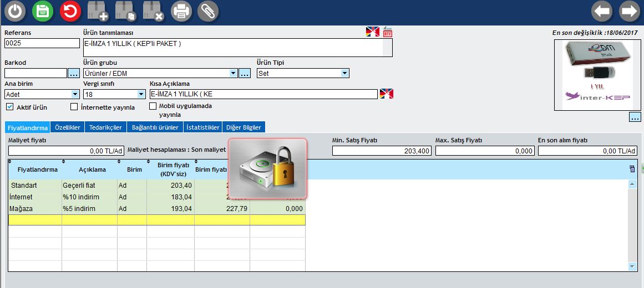Expand the Vergi sınıfı dropdown
Screen dimensions: 644x288
click(141, 94)
